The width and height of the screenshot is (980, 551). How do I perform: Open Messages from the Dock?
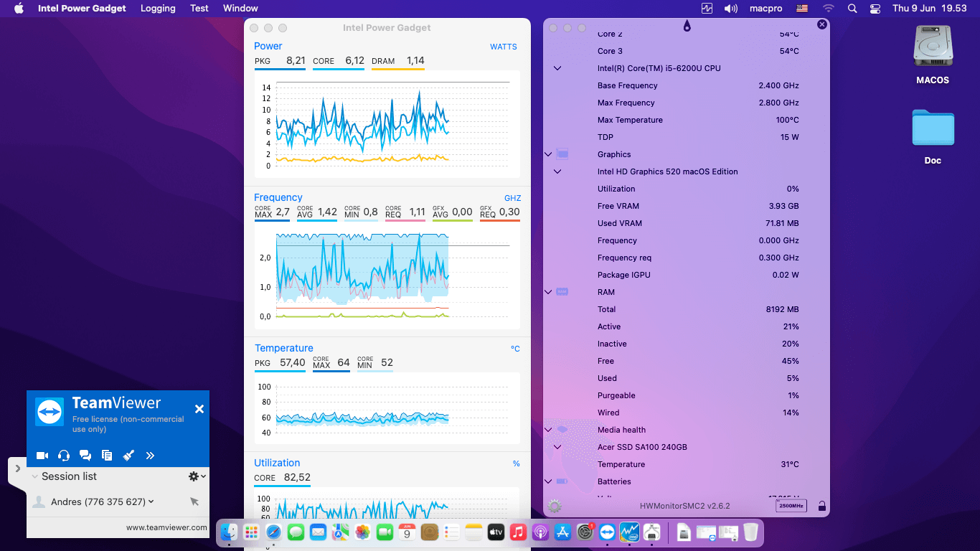pyautogui.click(x=296, y=532)
